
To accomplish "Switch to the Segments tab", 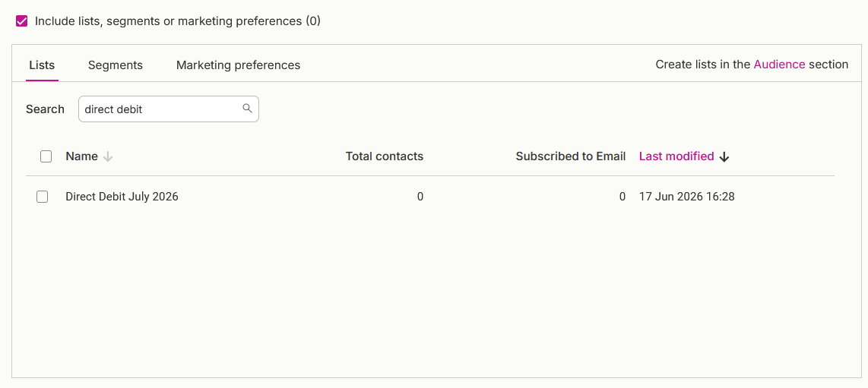I will pyautogui.click(x=115, y=65).
